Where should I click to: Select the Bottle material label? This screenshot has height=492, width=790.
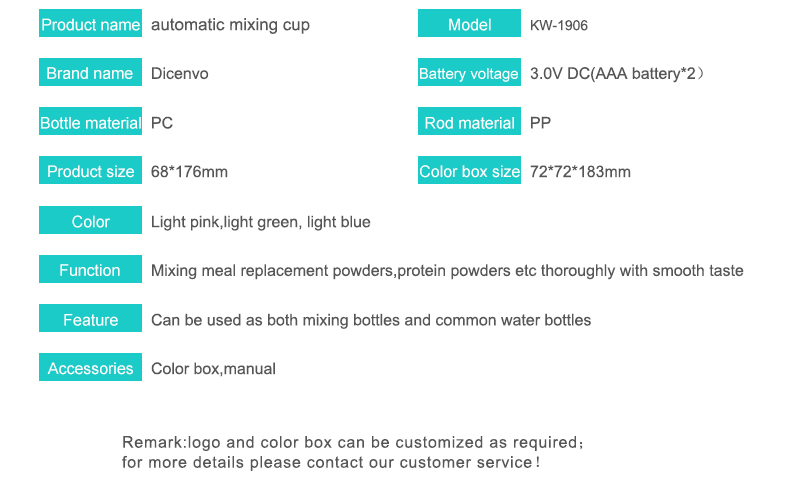[90, 121]
